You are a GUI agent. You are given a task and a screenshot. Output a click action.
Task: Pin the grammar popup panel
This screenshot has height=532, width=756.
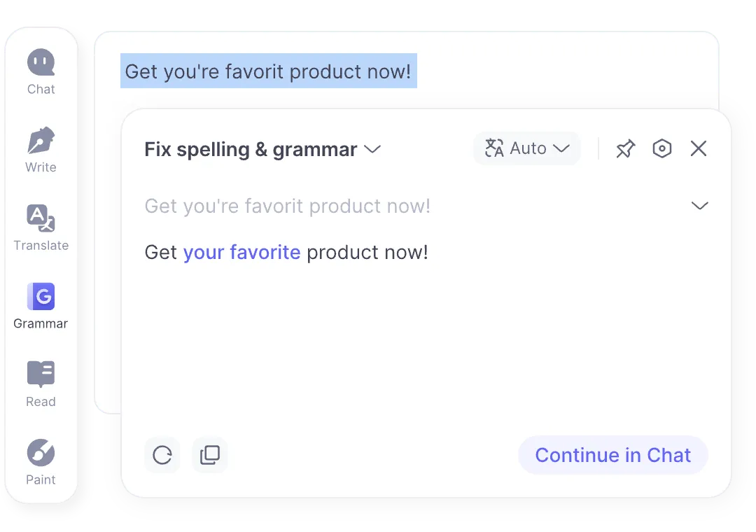click(625, 148)
